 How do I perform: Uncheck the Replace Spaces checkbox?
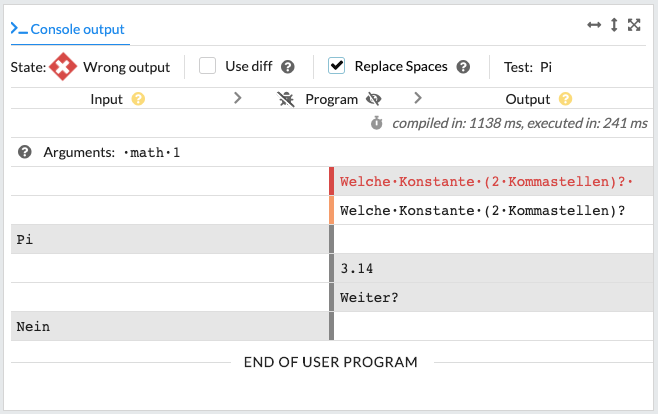pyautogui.click(x=337, y=66)
